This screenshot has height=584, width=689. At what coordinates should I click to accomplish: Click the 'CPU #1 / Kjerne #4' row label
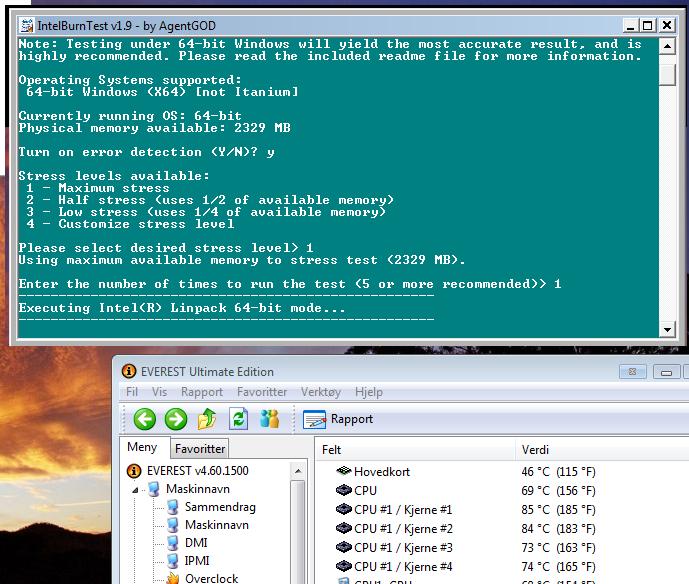(x=403, y=566)
